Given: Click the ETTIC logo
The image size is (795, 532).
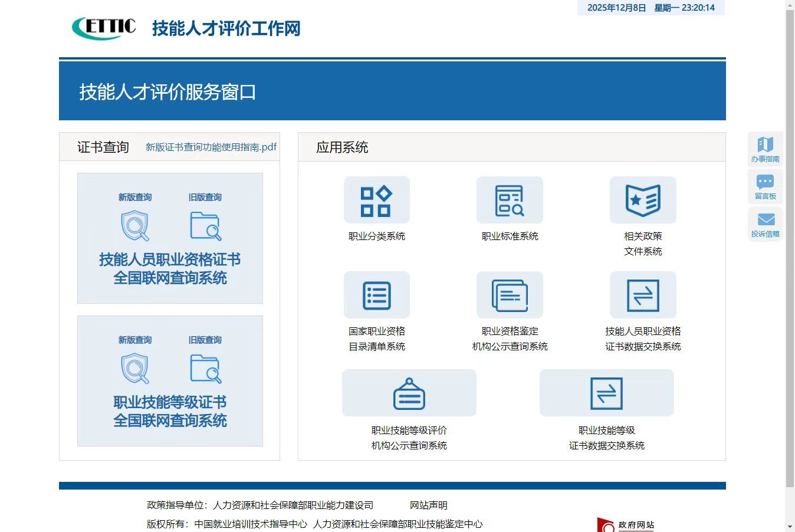Looking at the screenshot, I should (x=104, y=28).
